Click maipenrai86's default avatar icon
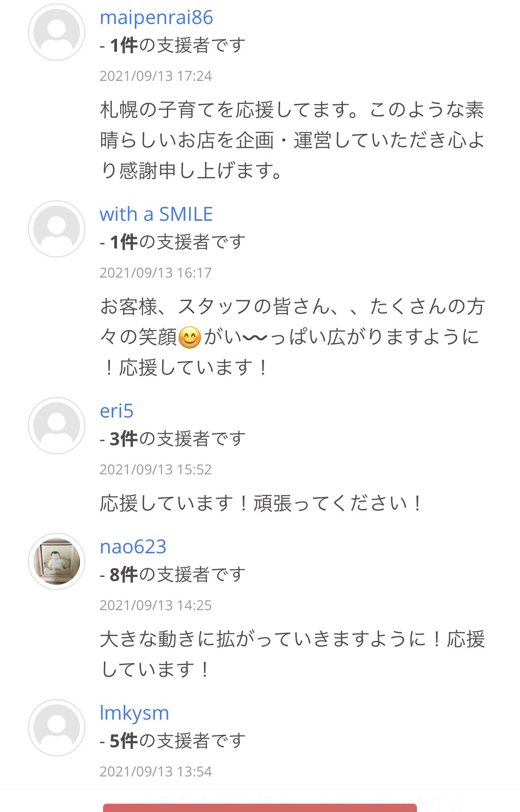520x812 pixels. pyautogui.click(x=56, y=32)
